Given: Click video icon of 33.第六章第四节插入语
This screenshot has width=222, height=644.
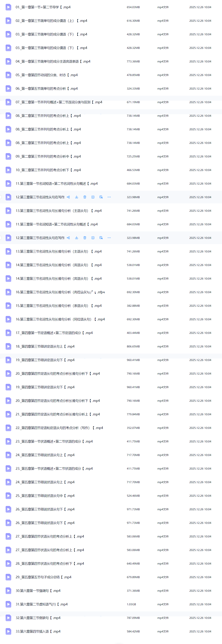Looking at the screenshot, I should pyautogui.click(x=8, y=631).
